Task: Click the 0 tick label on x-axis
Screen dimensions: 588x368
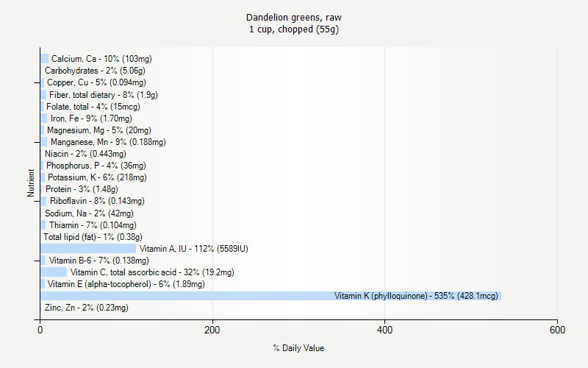Action: (40, 330)
